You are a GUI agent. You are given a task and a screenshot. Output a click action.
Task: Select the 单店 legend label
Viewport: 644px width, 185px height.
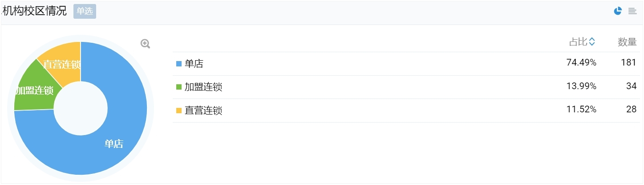194,64
